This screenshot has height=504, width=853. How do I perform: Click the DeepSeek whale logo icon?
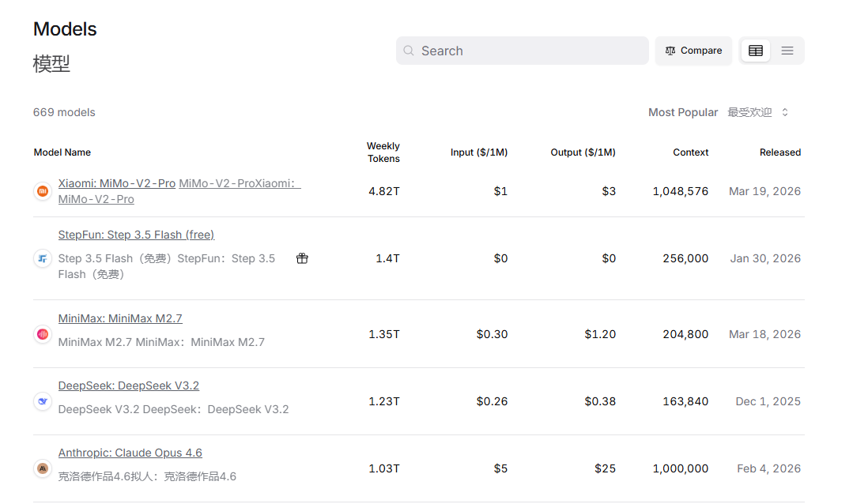pyautogui.click(x=43, y=401)
